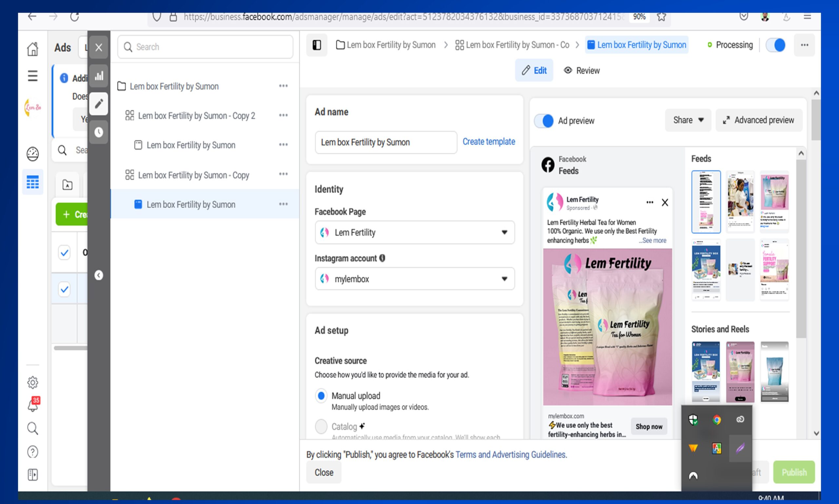Open options for the selected ad row
Viewport: 839px width, 504px height.
(283, 204)
